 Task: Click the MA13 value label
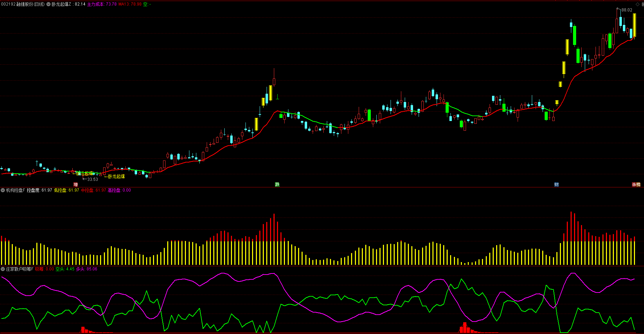pyautogui.click(x=130, y=4)
